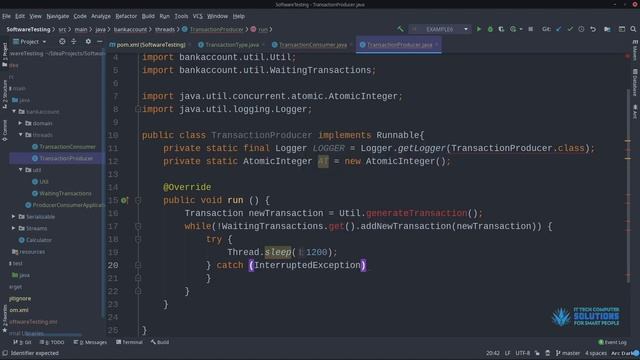Locate opened file in Project tree icon
Image resolution: width=640 pixels, height=360 pixels.
62,42
